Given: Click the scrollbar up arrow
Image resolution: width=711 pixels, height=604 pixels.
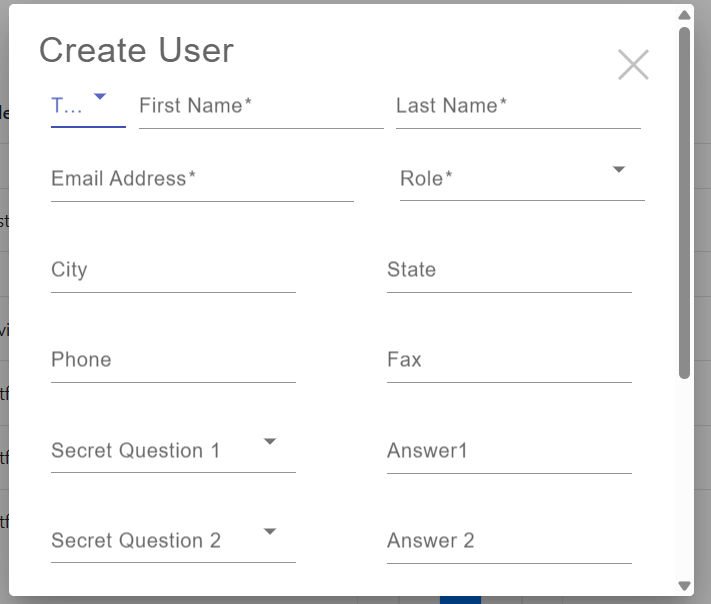Looking at the screenshot, I should pyautogui.click(x=684, y=15).
